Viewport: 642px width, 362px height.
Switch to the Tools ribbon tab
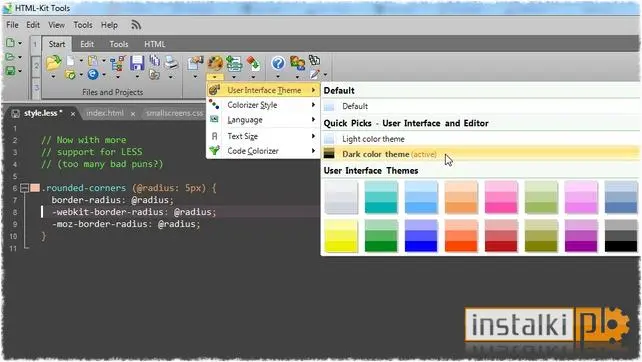point(119,44)
